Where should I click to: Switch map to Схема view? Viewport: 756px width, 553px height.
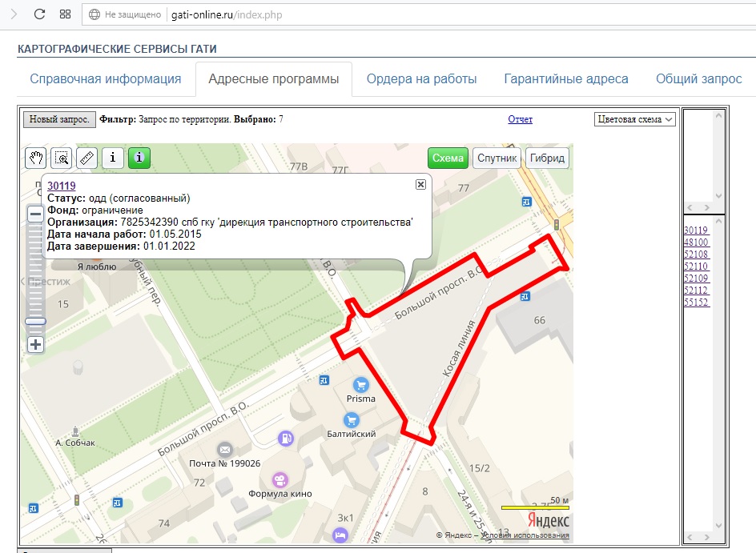point(448,158)
